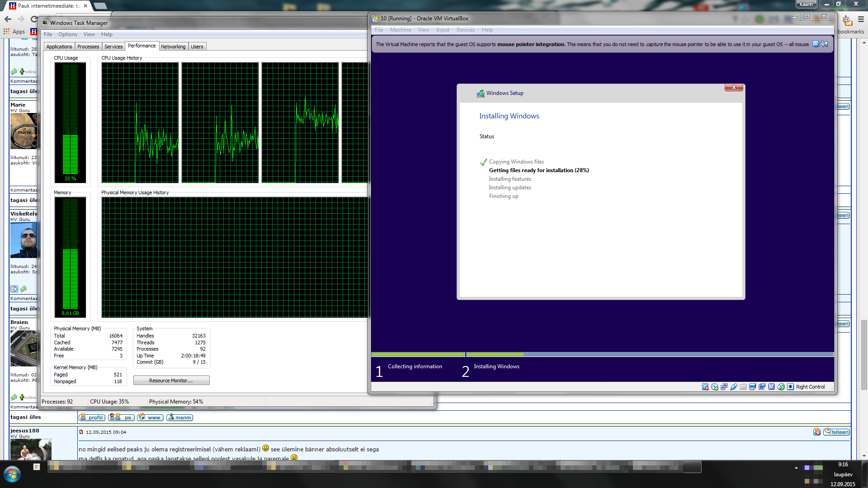This screenshot has height=488, width=868.
Task: Click 'Getting files ready for installation (28%)' text
Action: click(539, 170)
